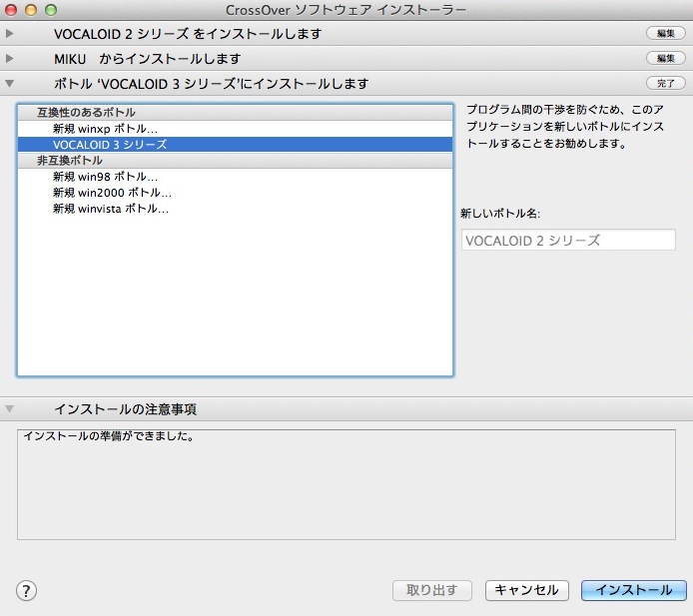693x616 pixels.
Task: Click the 'インストールの注意事項' heading text
Action: pyautogui.click(x=126, y=409)
